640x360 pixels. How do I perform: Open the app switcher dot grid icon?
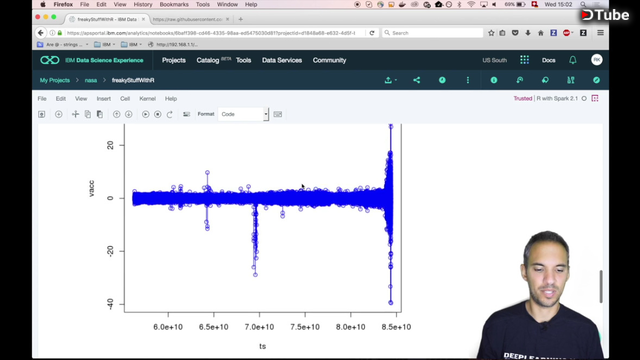point(524,60)
